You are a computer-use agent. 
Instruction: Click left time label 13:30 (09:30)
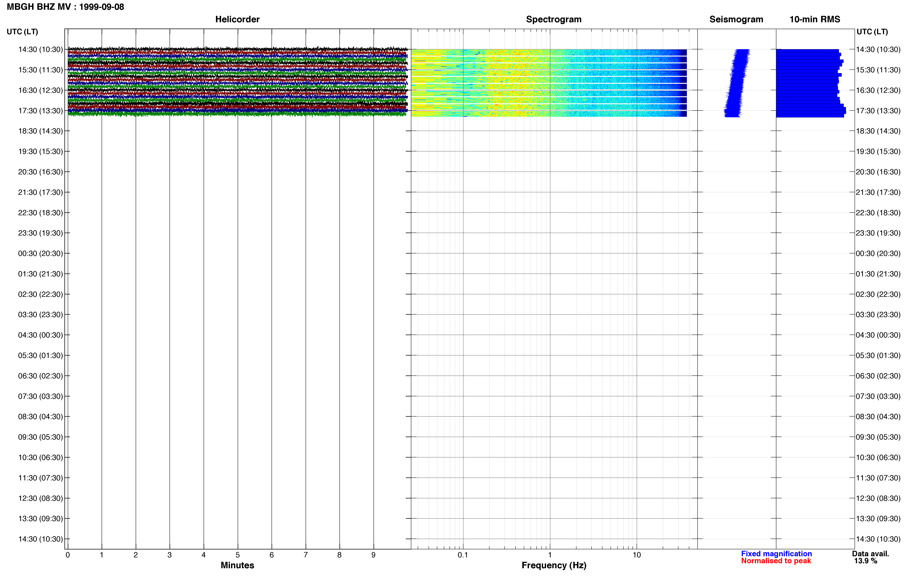(41, 519)
